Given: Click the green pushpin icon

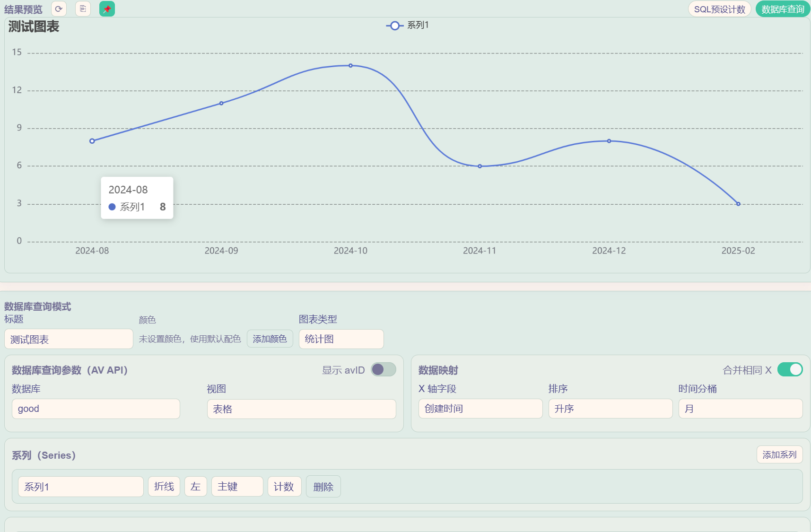Looking at the screenshot, I should [x=107, y=9].
